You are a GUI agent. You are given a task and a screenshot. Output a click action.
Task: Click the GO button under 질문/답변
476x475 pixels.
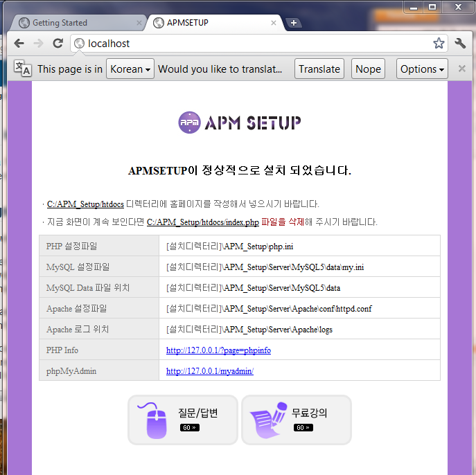[x=189, y=428]
